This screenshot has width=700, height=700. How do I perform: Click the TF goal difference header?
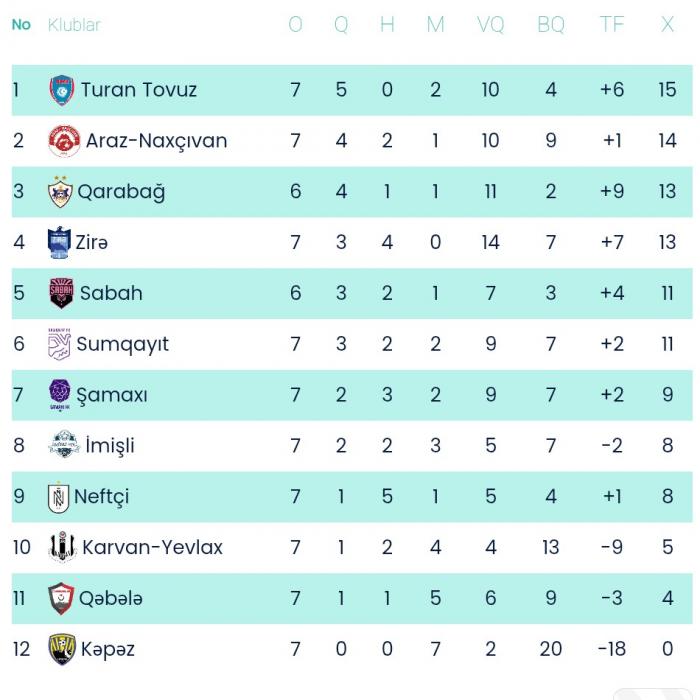point(611,25)
